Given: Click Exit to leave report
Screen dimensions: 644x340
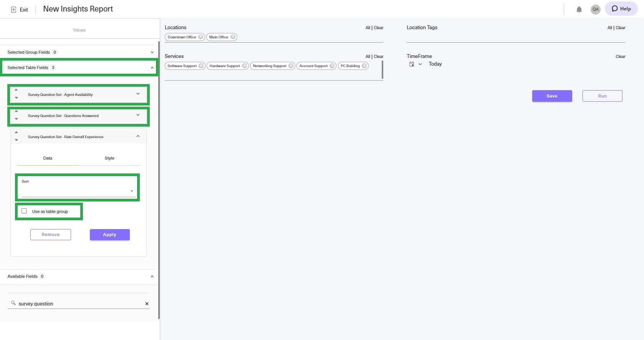Looking at the screenshot, I should [x=24, y=10].
